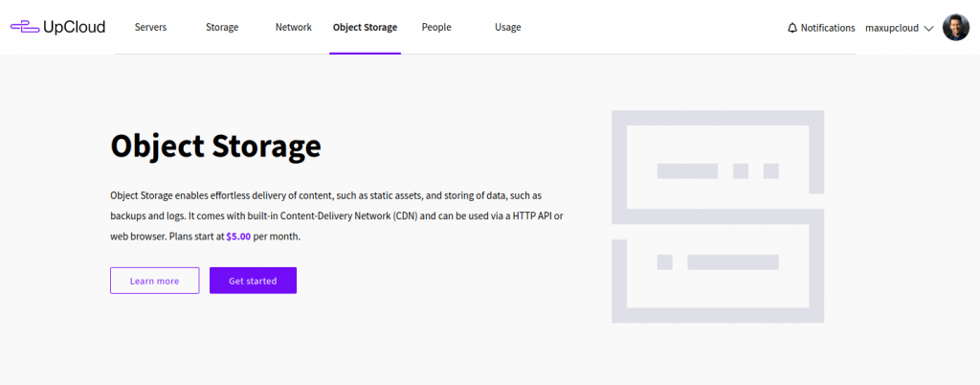Click the UpCloud wordmark text
Viewport: 980px width, 385px height.
click(x=74, y=27)
